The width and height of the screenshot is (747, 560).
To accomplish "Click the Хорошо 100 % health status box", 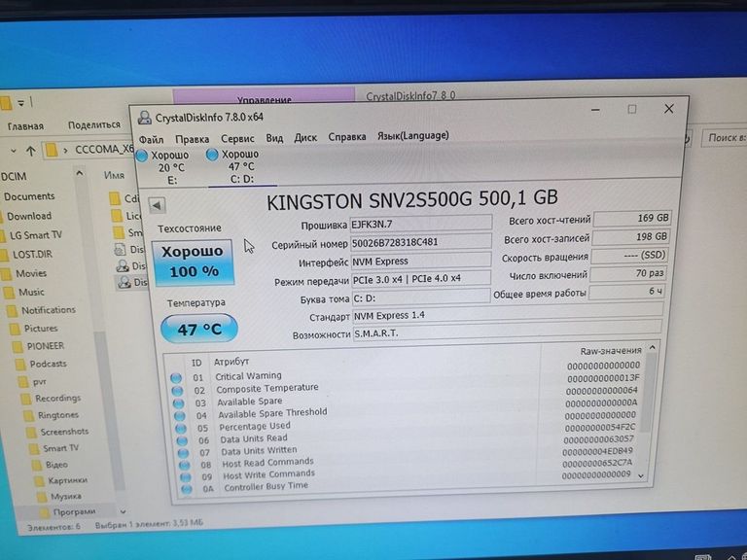I will (193, 262).
